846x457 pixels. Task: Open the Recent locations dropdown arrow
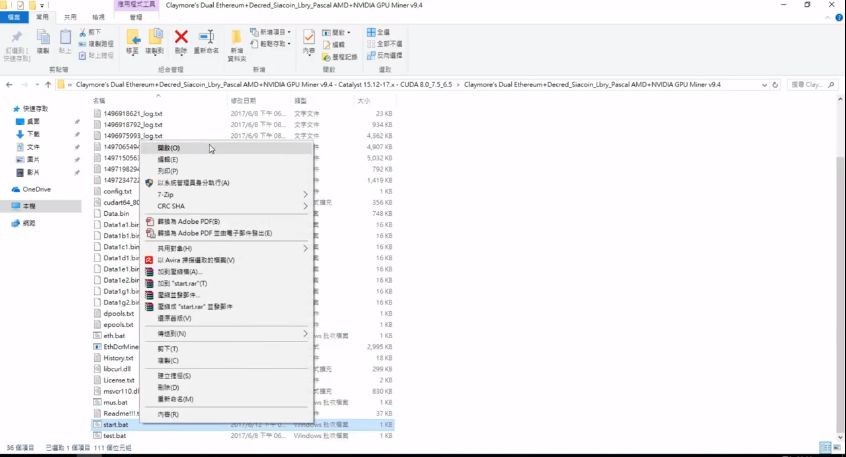point(37,85)
